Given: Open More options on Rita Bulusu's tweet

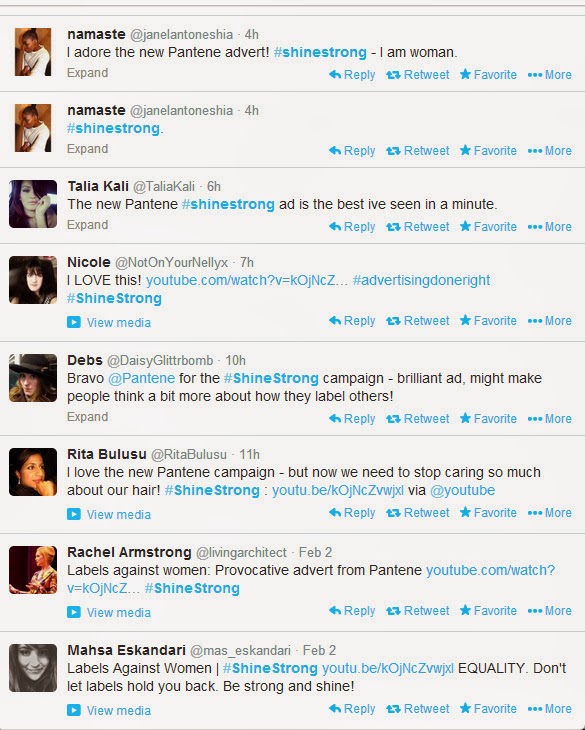Looking at the screenshot, I should 550,513.
